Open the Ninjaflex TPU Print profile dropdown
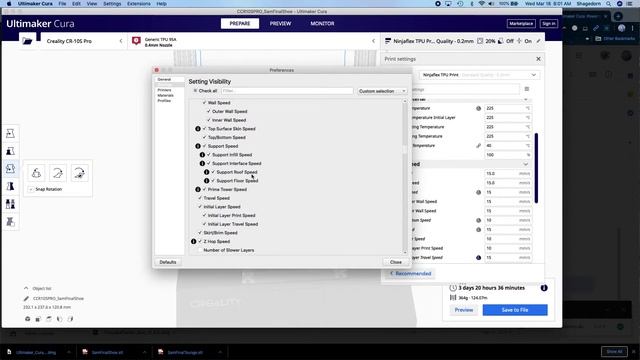Image resolution: width=640 pixels, height=360 pixels. pos(479,75)
